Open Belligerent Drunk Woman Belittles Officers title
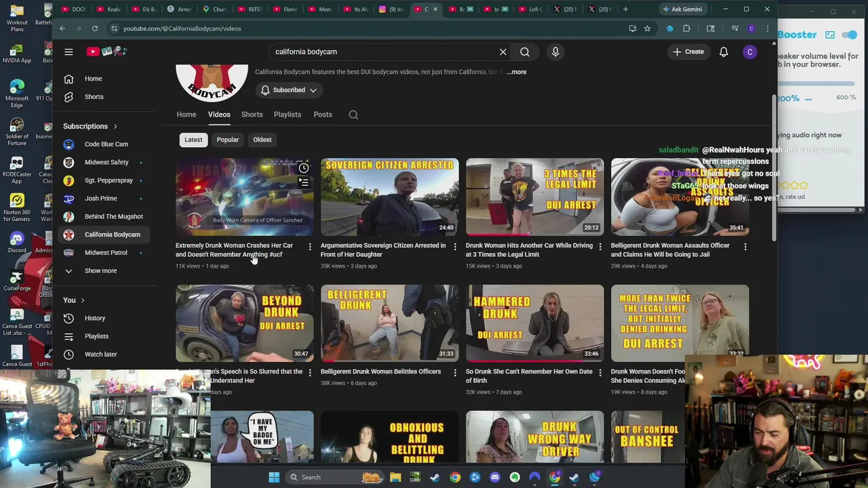The image size is (868, 488). [x=380, y=371]
